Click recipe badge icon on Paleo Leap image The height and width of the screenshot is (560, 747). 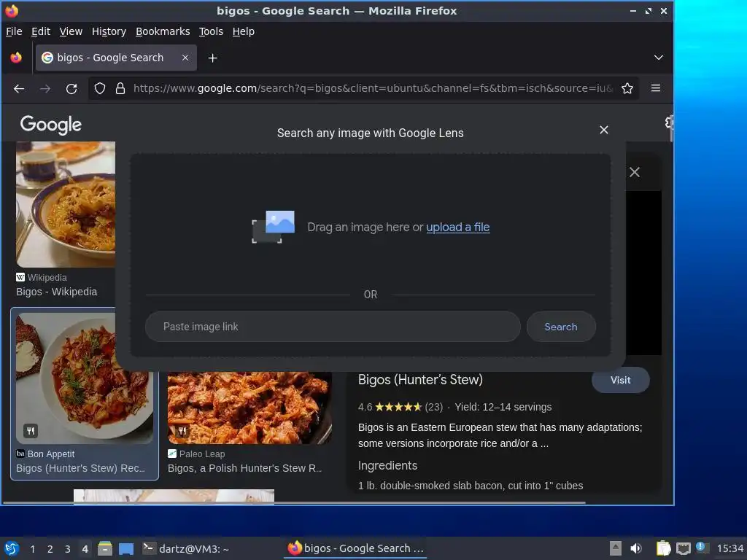(182, 432)
